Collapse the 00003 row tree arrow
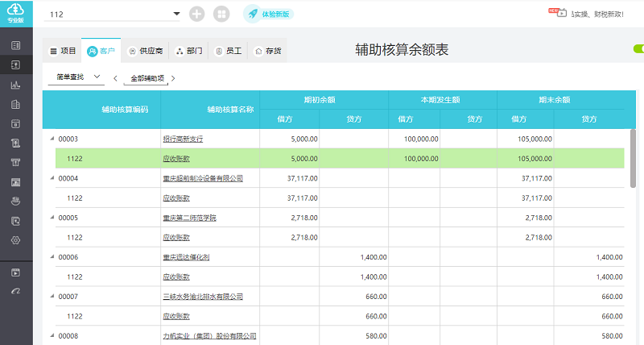 click(x=52, y=139)
